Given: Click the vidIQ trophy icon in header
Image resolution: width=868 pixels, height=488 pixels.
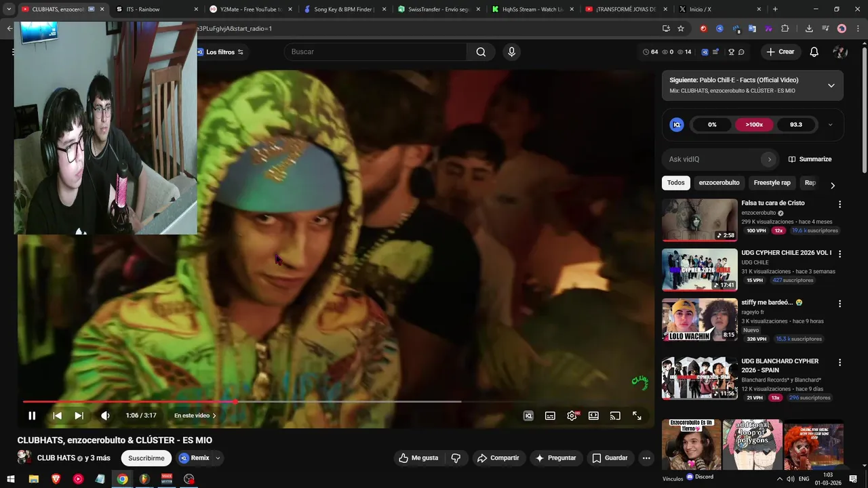Looking at the screenshot, I should click(731, 52).
